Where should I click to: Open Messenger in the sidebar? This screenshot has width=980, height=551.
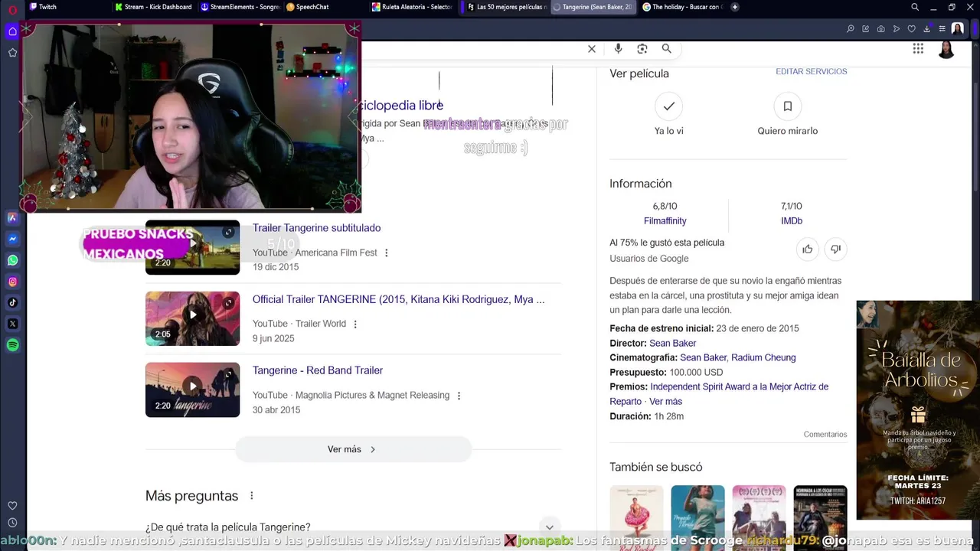12,239
